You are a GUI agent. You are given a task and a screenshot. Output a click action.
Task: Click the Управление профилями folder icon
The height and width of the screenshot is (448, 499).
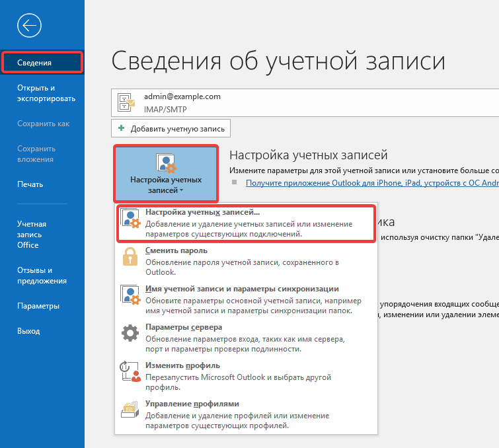pyautogui.click(x=131, y=410)
